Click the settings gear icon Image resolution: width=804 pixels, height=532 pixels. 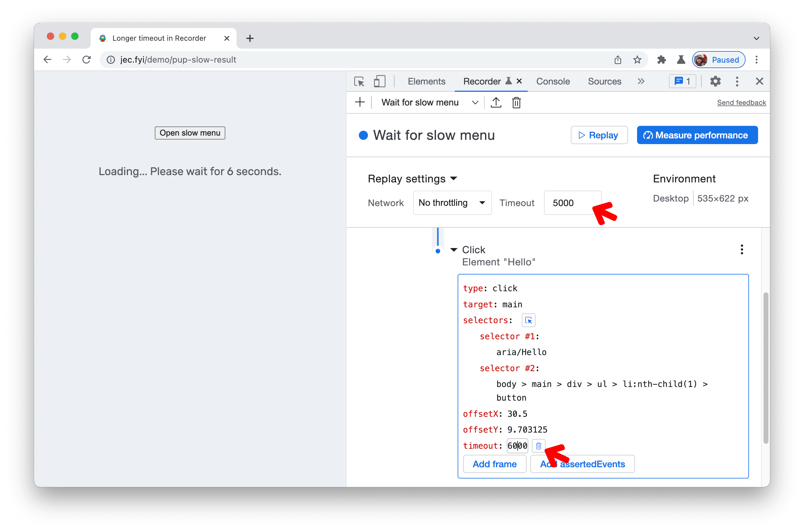point(715,81)
